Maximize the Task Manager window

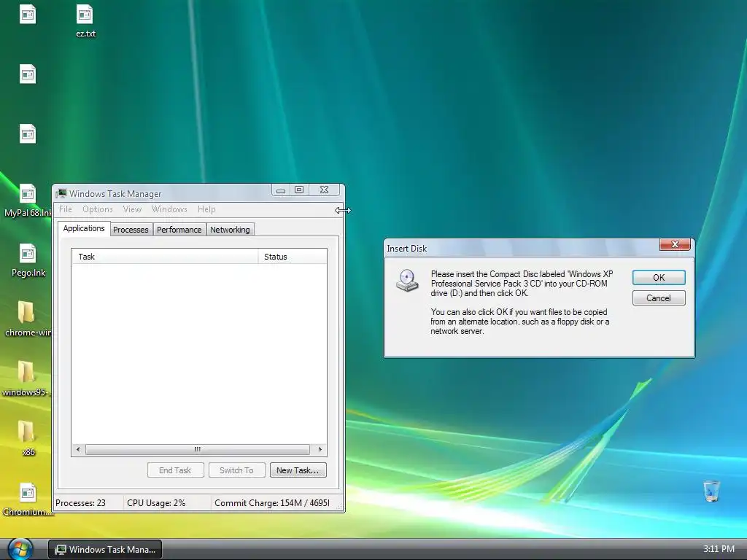click(x=299, y=190)
